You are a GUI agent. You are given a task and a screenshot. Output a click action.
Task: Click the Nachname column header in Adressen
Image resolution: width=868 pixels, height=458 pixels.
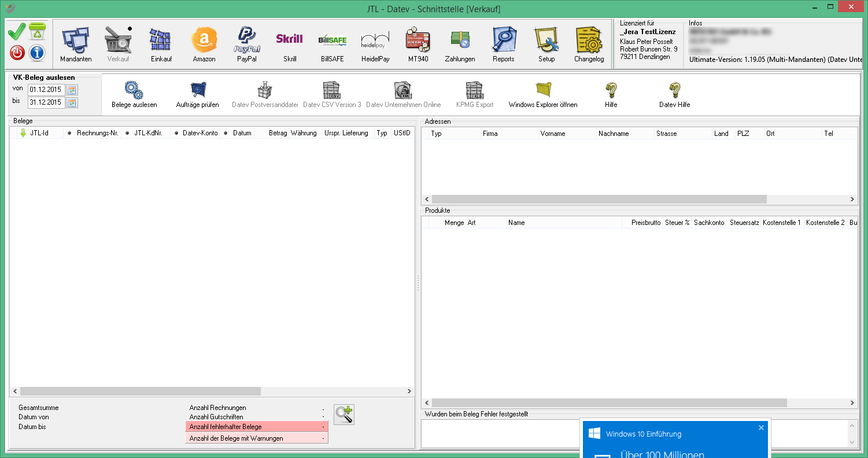point(614,134)
